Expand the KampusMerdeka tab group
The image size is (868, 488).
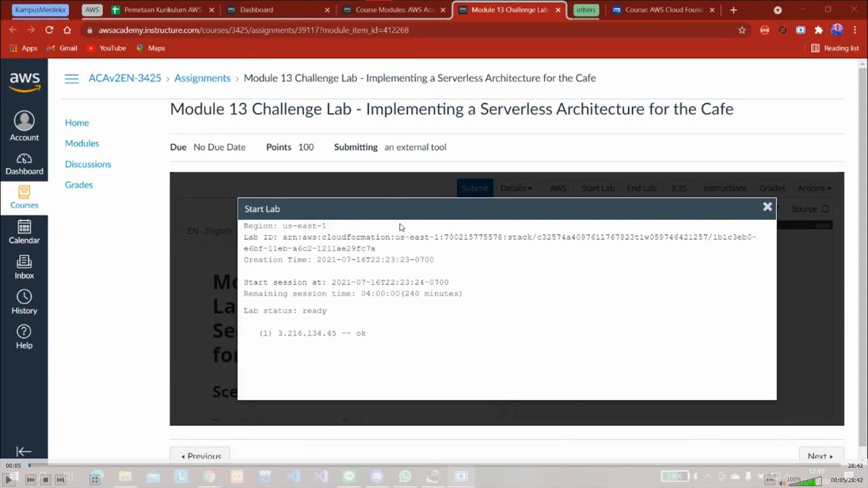coord(41,10)
